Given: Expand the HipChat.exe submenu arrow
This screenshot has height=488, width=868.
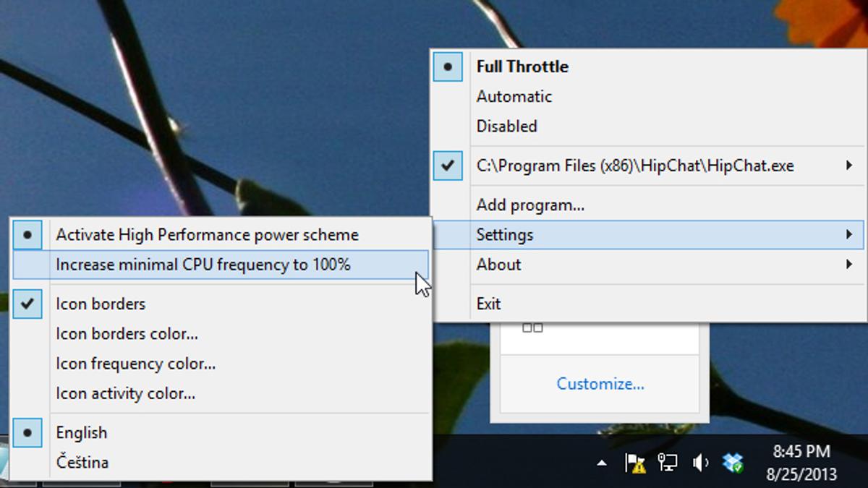Looking at the screenshot, I should tap(848, 166).
